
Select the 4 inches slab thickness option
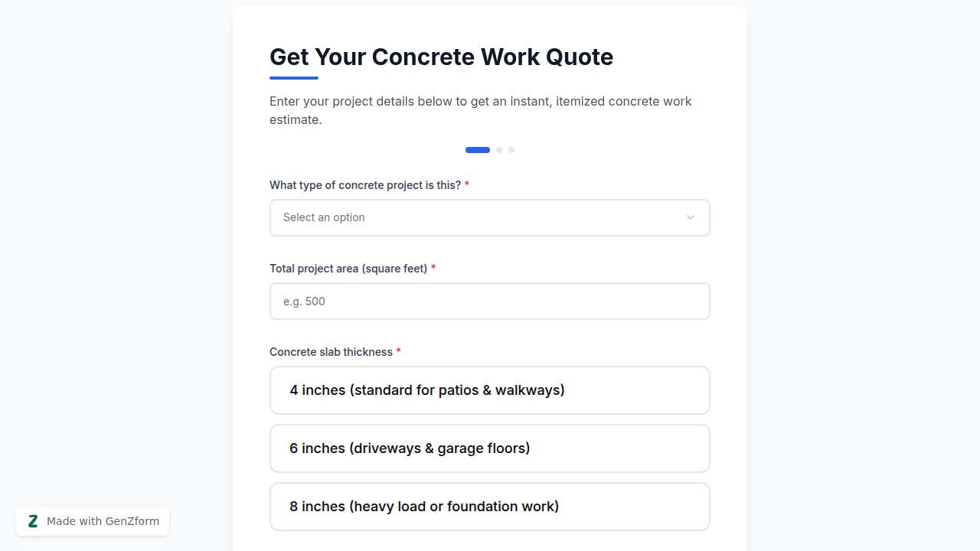point(489,390)
